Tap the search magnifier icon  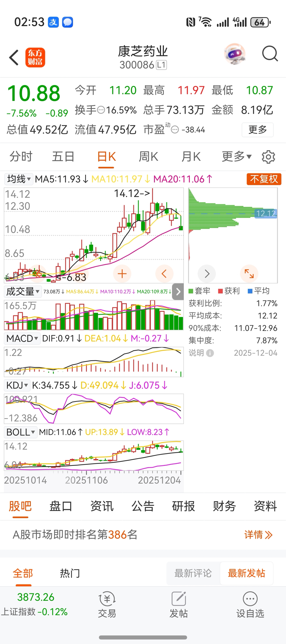pyautogui.click(x=270, y=54)
